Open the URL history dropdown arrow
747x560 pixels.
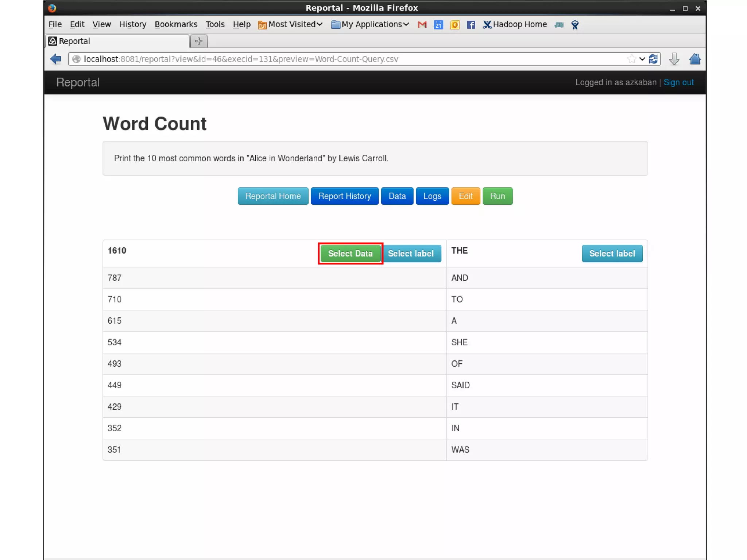[642, 59]
